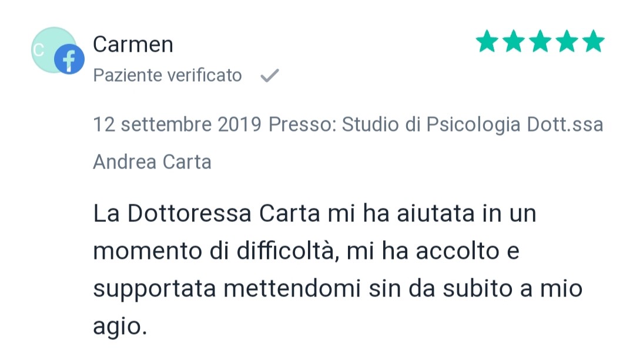Click the review line starting supportata mettendomi
Image resolution: width=623 pixels, height=364 pixels.
click(x=338, y=289)
